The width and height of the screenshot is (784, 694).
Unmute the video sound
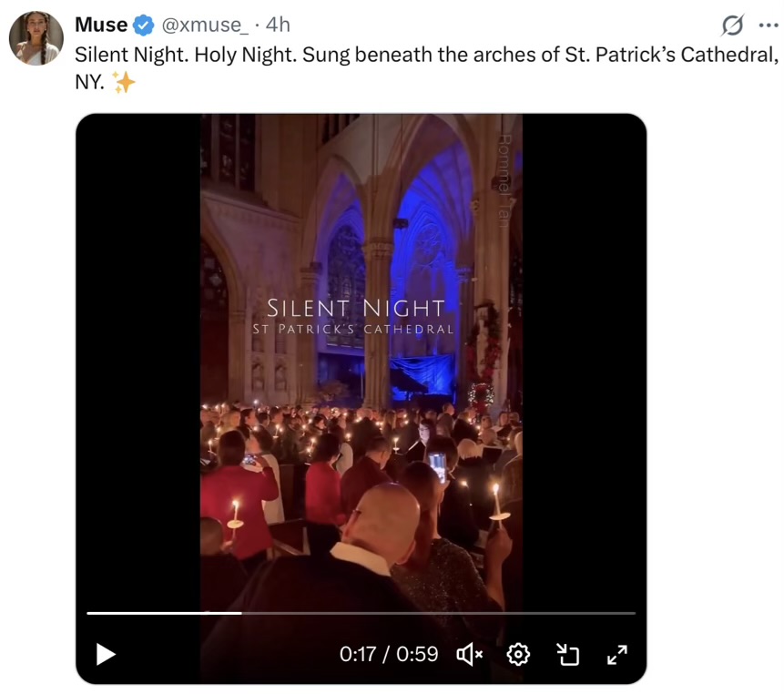coord(469,654)
